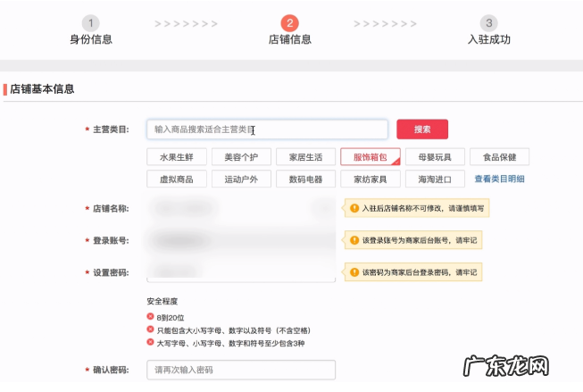Image resolution: width=583 pixels, height=392 pixels.
Task: Click the 身份信息 step label
Action: (91, 39)
